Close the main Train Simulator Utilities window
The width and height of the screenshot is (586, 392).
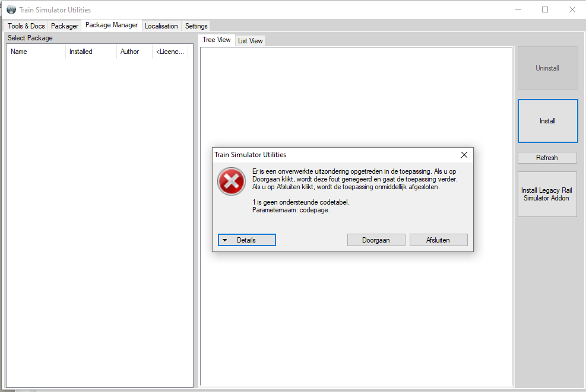pyautogui.click(x=572, y=9)
